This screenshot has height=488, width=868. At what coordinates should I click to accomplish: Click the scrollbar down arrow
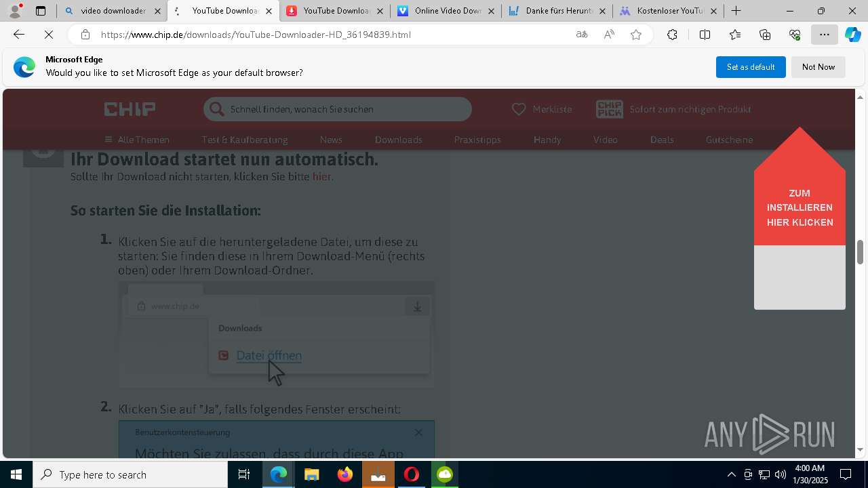click(x=860, y=449)
